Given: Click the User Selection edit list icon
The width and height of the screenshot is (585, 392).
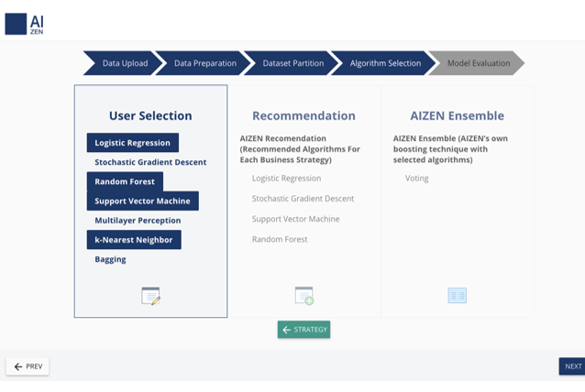Looking at the screenshot, I should tap(150, 296).
